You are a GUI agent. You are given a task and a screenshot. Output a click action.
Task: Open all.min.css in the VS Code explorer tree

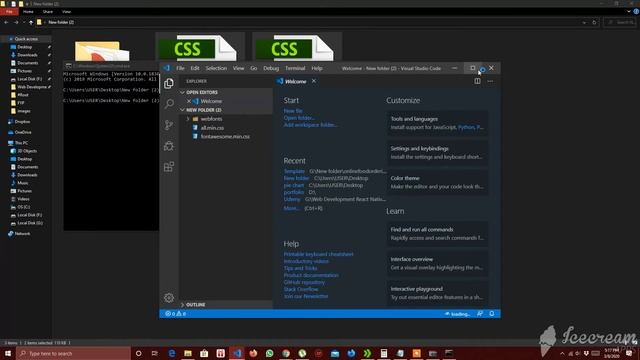[212, 128]
